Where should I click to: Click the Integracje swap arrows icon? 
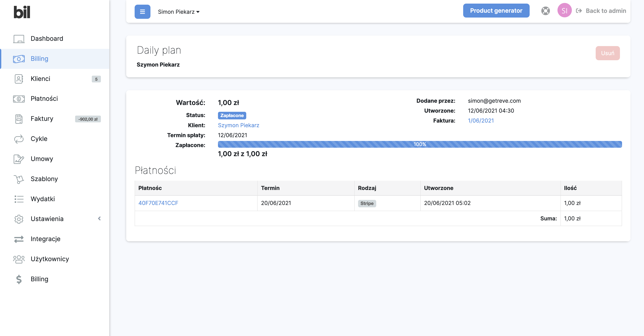point(19,239)
